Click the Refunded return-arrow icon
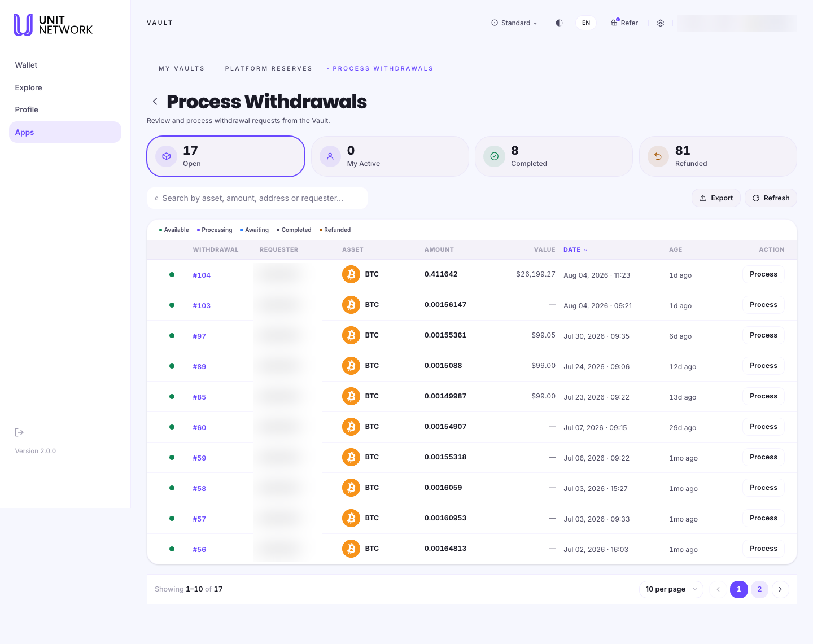This screenshot has width=813, height=644. pyautogui.click(x=658, y=156)
